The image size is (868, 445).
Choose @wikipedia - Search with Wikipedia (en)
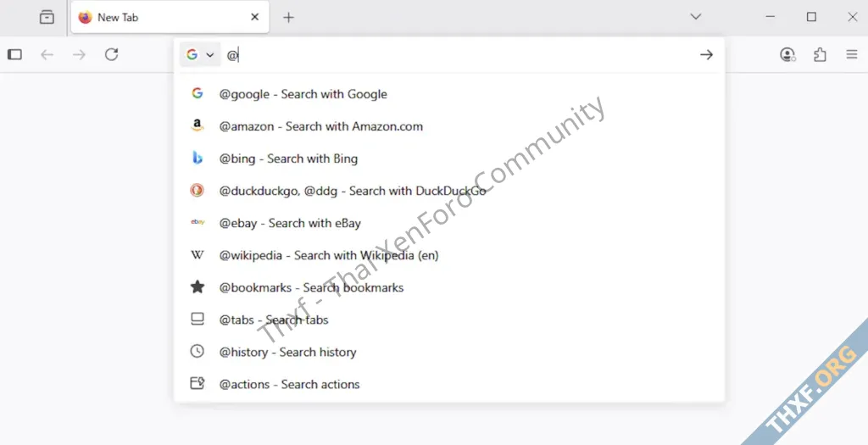tap(449, 255)
